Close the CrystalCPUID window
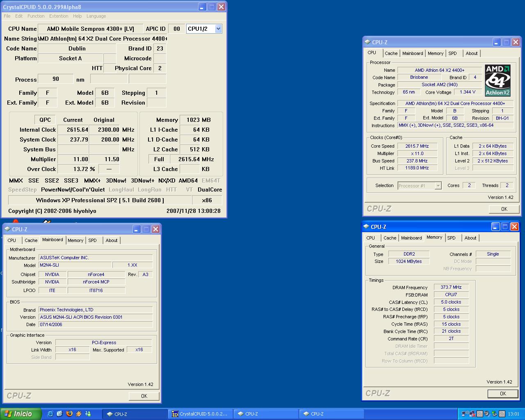 point(221,7)
